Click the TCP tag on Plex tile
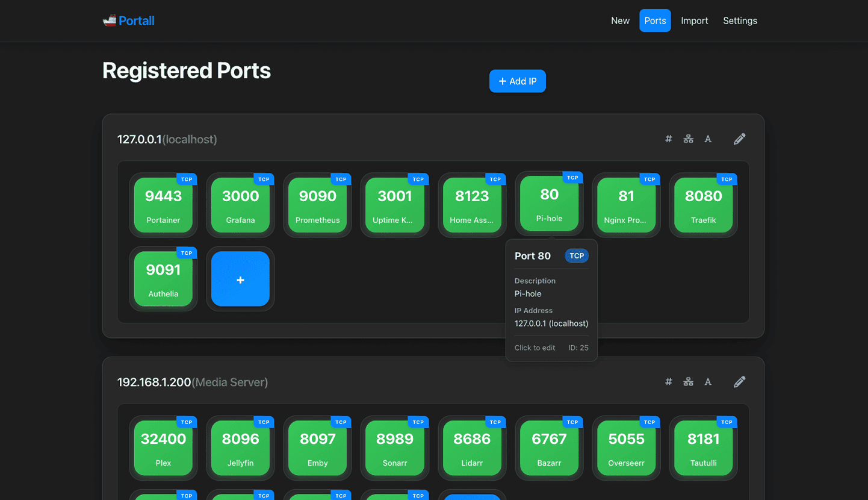Image resolution: width=868 pixels, height=500 pixels. coord(187,422)
